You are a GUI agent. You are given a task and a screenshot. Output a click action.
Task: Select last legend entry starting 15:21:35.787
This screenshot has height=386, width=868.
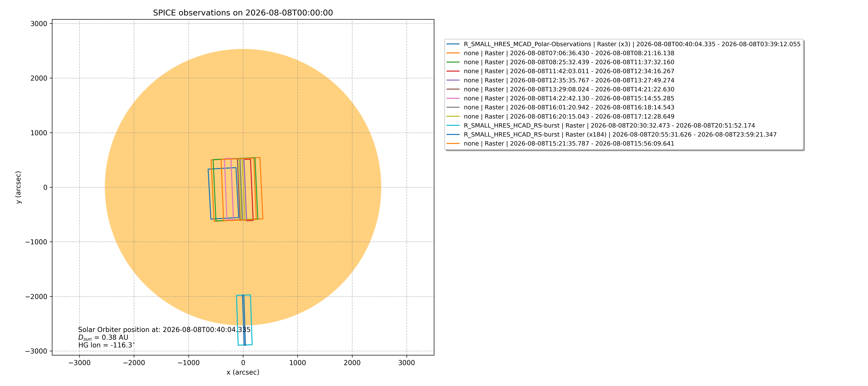click(x=560, y=144)
